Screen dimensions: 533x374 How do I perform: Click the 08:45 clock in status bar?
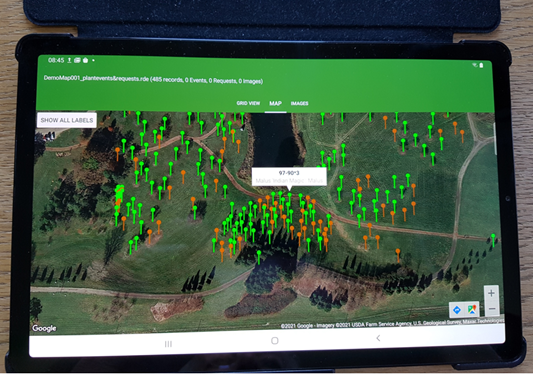coord(56,60)
